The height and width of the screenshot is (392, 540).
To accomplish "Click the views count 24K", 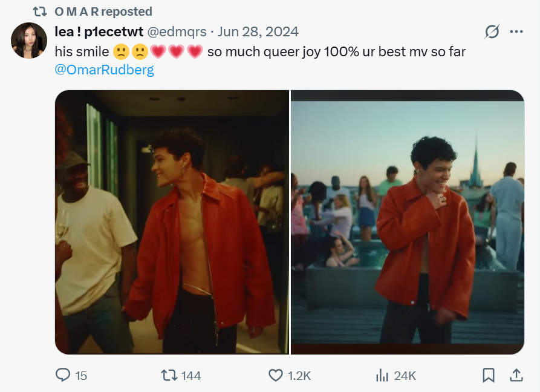I will click(405, 376).
